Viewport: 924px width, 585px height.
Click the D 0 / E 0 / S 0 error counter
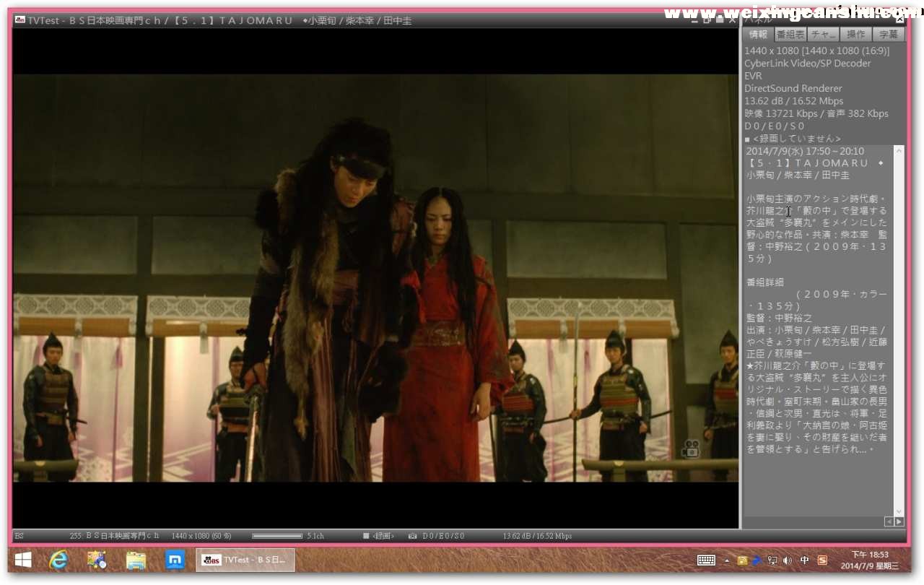[x=443, y=536]
